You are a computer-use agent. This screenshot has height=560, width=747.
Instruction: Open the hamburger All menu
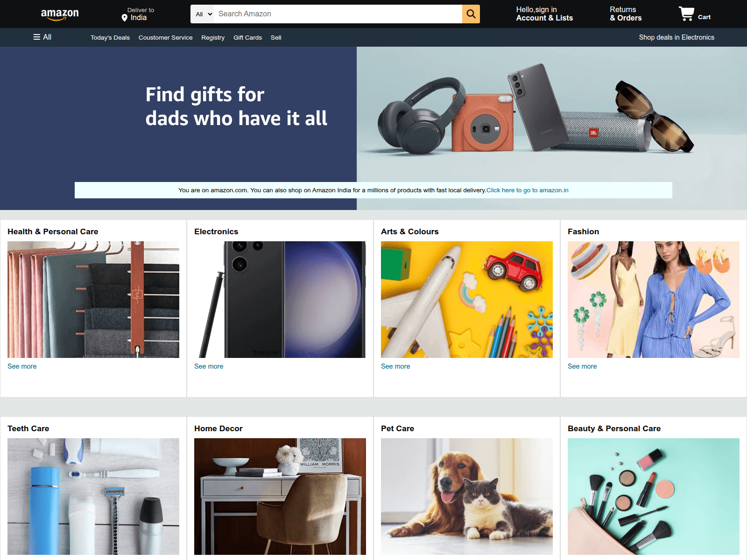coord(42,37)
